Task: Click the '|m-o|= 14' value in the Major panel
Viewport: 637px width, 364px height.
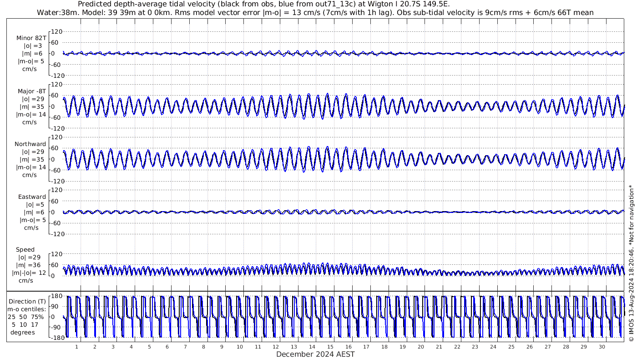Action: [31, 114]
